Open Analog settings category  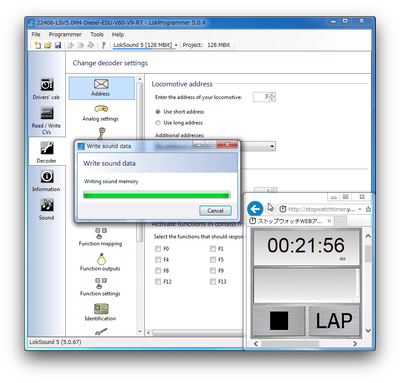100,113
